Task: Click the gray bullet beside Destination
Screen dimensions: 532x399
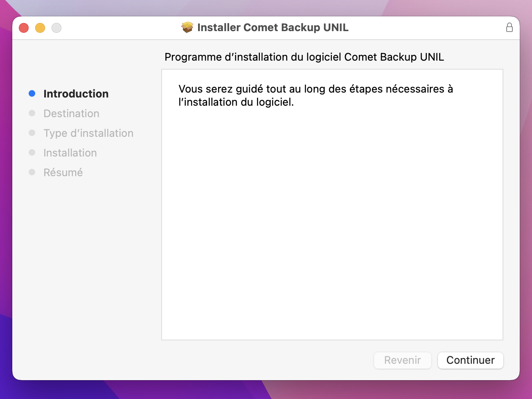Action: [x=32, y=113]
